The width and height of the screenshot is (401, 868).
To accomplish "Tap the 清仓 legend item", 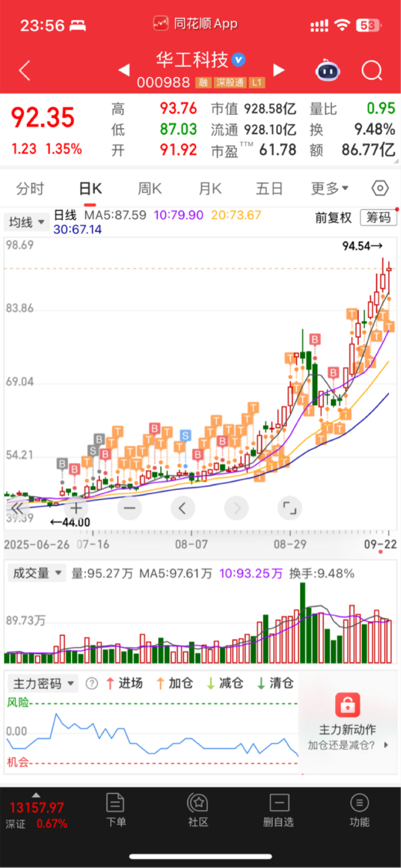I will tap(276, 683).
